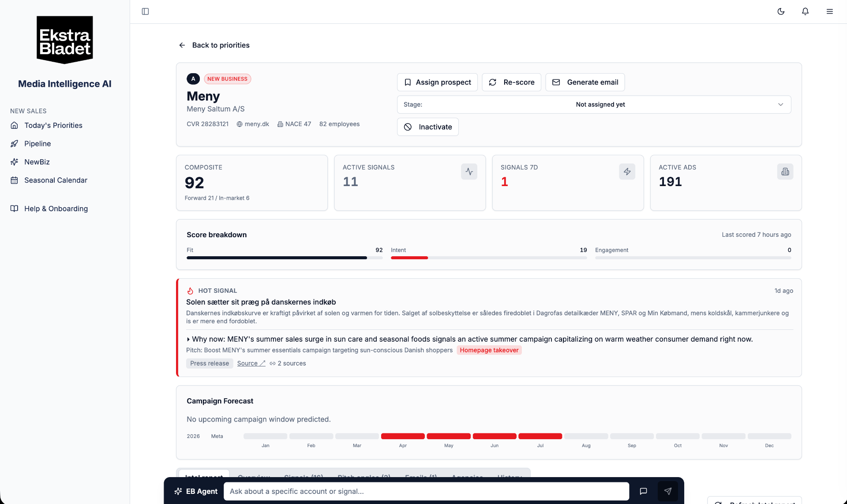The width and height of the screenshot is (847, 504).
Task: Open NewBiz section
Action: pos(37,162)
